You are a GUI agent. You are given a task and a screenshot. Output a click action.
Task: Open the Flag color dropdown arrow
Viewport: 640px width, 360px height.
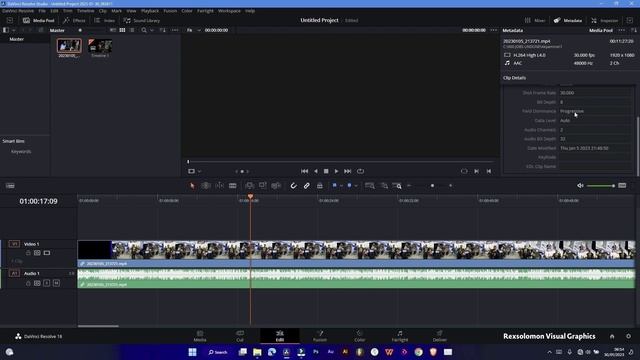coord(341,186)
